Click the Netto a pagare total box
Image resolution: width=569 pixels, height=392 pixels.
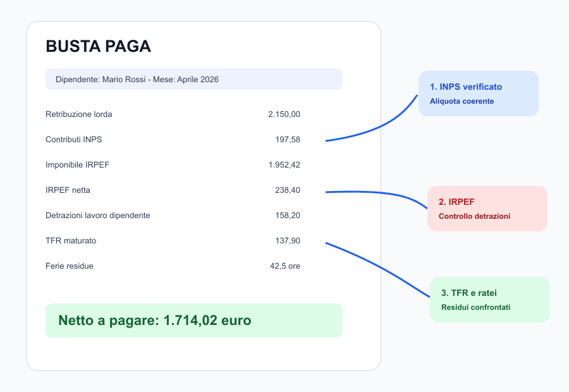click(194, 321)
